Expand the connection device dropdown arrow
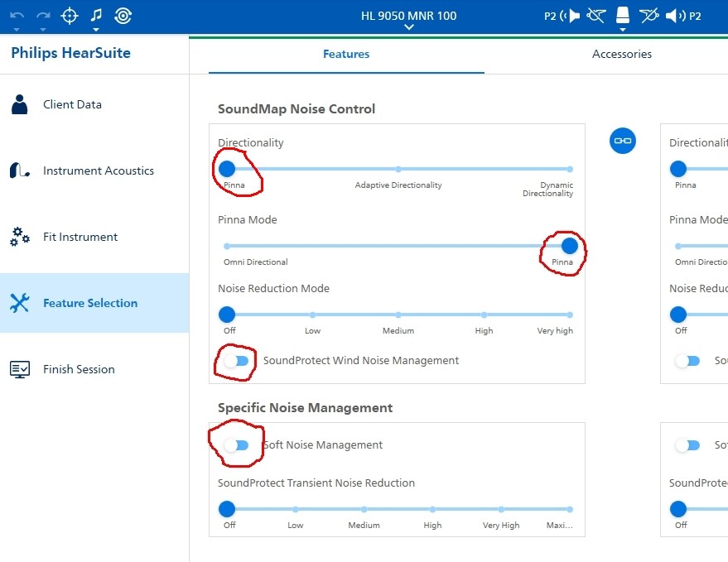 pyautogui.click(x=623, y=29)
